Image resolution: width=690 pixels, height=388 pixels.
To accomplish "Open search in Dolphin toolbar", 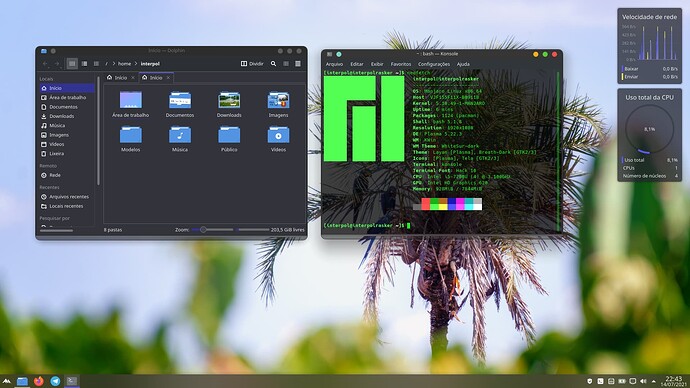I will [x=273, y=64].
